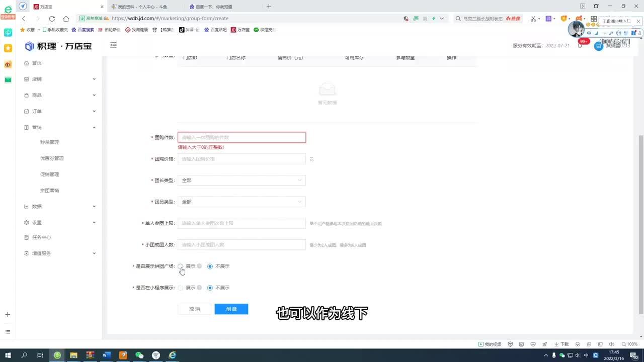Open the 团长类型 dropdown
The width and height of the screenshot is (644, 362).
[x=242, y=180]
